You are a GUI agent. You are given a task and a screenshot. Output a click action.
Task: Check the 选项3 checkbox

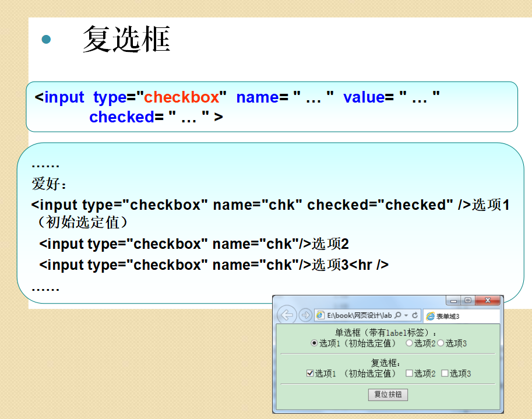click(445, 373)
